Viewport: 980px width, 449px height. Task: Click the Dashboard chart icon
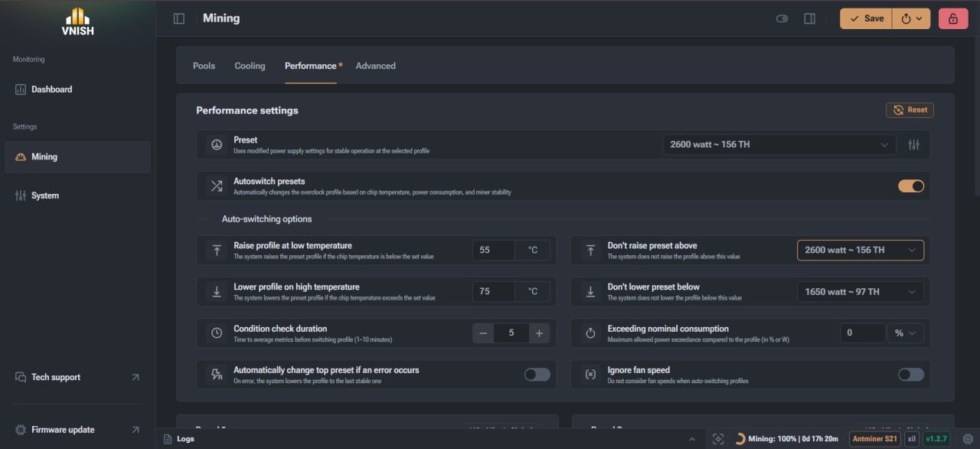click(x=21, y=90)
